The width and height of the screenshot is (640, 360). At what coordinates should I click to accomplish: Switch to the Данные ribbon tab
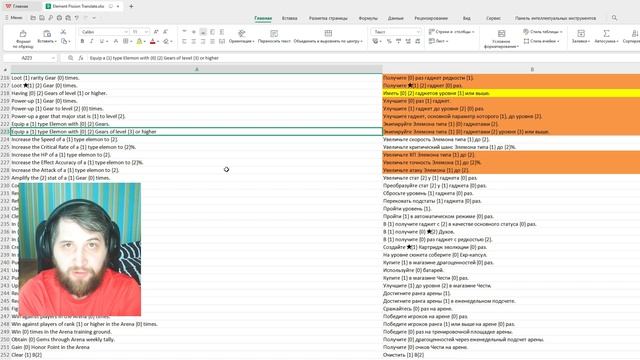[x=396, y=18]
